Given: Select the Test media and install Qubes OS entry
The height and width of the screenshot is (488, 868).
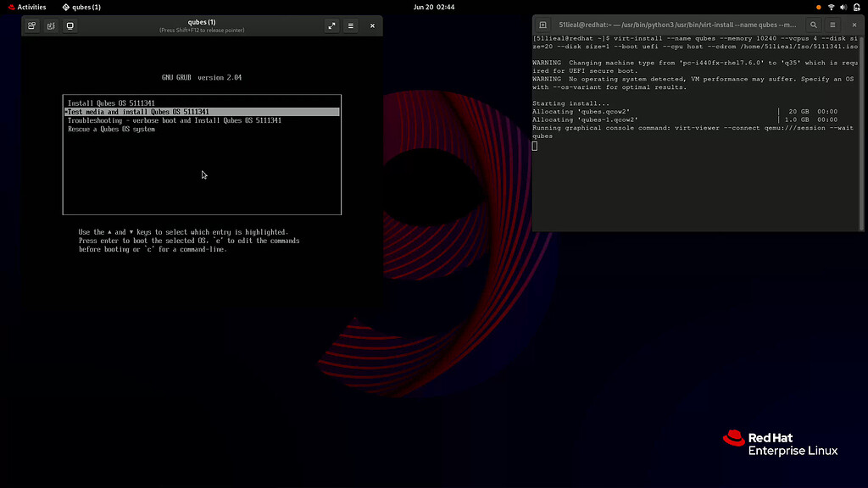Looking at the screenshot, I should tap(138, 111).
